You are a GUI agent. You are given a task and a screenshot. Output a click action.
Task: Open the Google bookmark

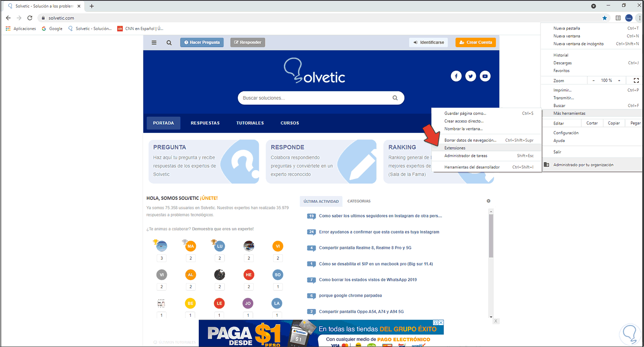tap(52, 29)
